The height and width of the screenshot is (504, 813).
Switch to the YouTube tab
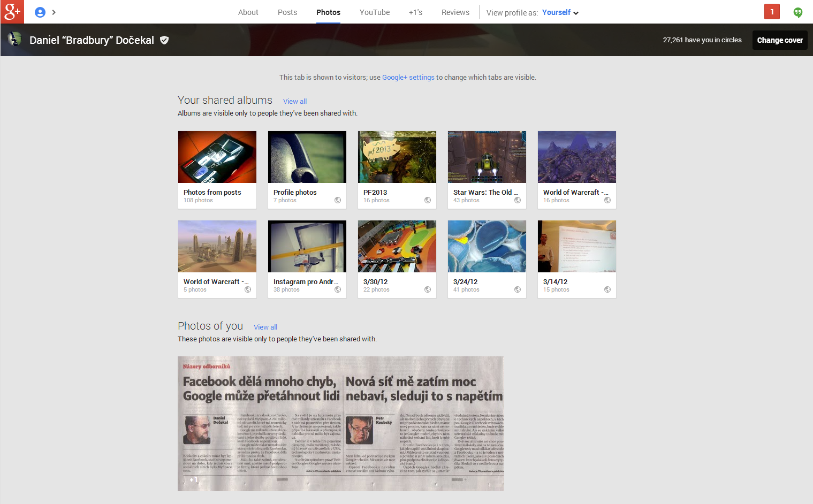coord(374,12)
